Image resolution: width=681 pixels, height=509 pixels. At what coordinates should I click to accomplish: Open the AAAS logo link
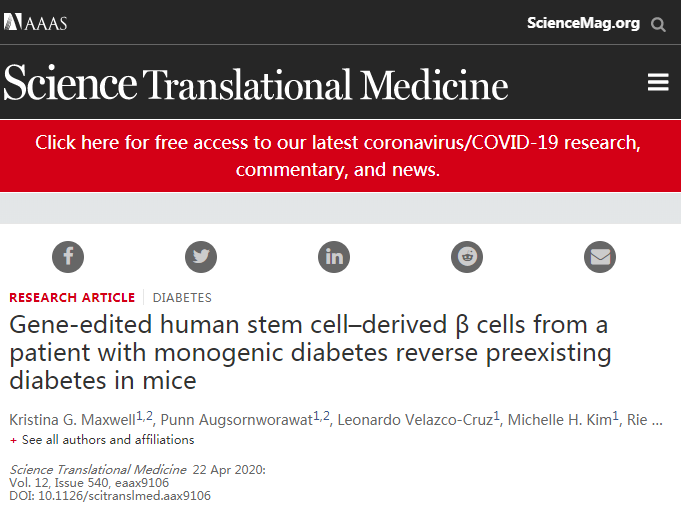tap(35, 22)
